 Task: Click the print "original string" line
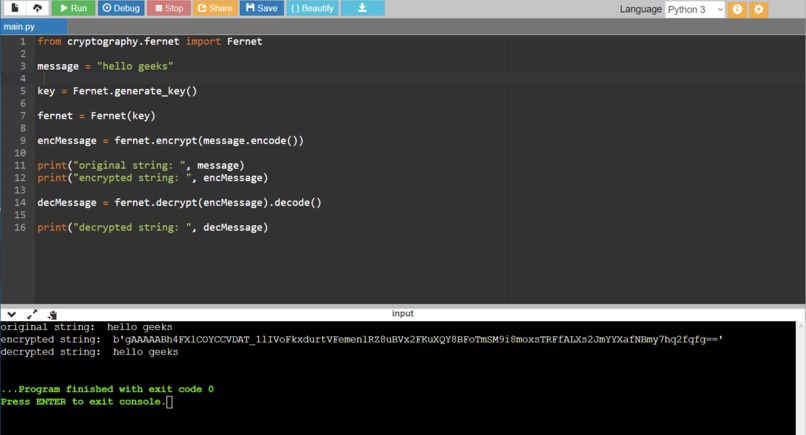[x=141, y=165]
